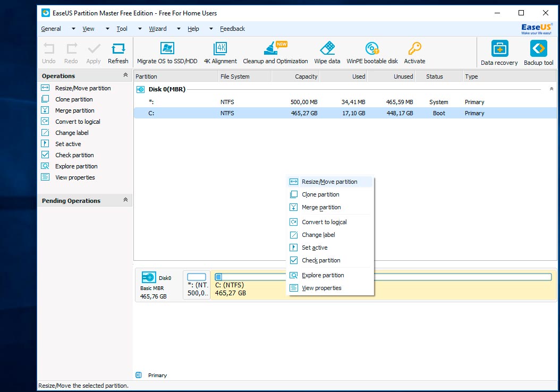The image size is (560, 392).
Task: Choose Explore partition in context menu
Action: point(330,275)
